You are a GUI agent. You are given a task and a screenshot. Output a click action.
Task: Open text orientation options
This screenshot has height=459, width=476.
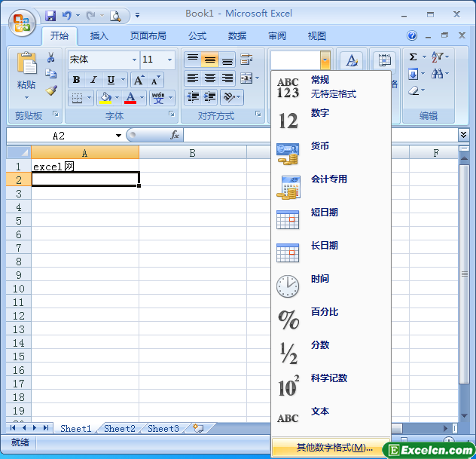[x=232, y=97]
